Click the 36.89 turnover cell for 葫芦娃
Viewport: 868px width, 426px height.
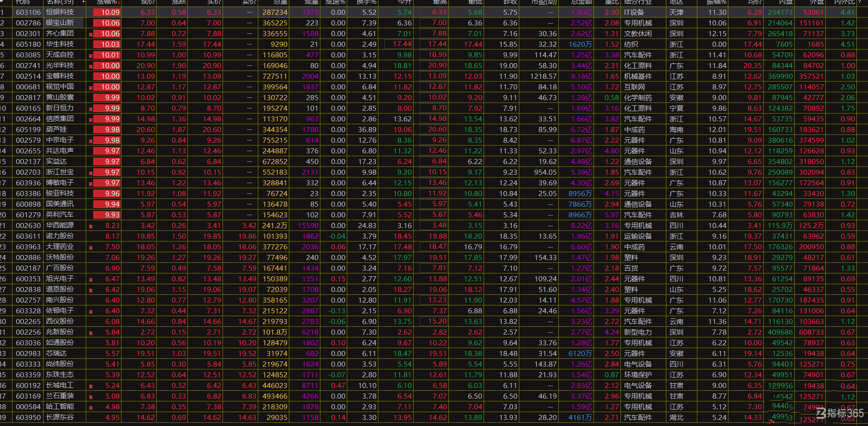(367, 129)
